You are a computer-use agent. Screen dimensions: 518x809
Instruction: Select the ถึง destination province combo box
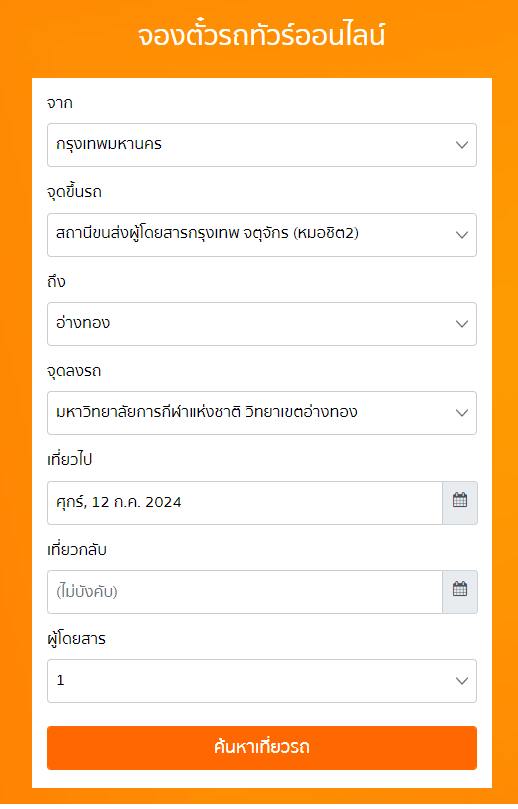(x=262, y=324)
